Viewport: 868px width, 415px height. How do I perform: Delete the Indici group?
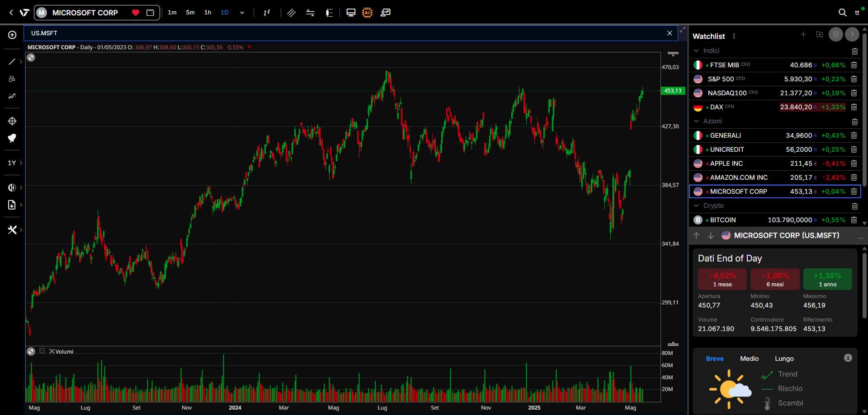pyautogui.click(x=854, y=51)
